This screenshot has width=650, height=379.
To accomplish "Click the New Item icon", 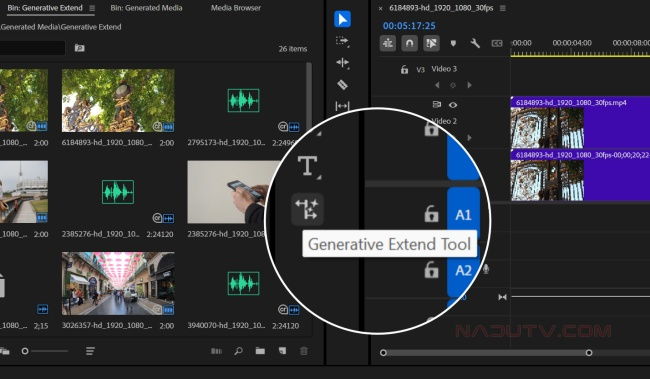I will coord(282,351).
